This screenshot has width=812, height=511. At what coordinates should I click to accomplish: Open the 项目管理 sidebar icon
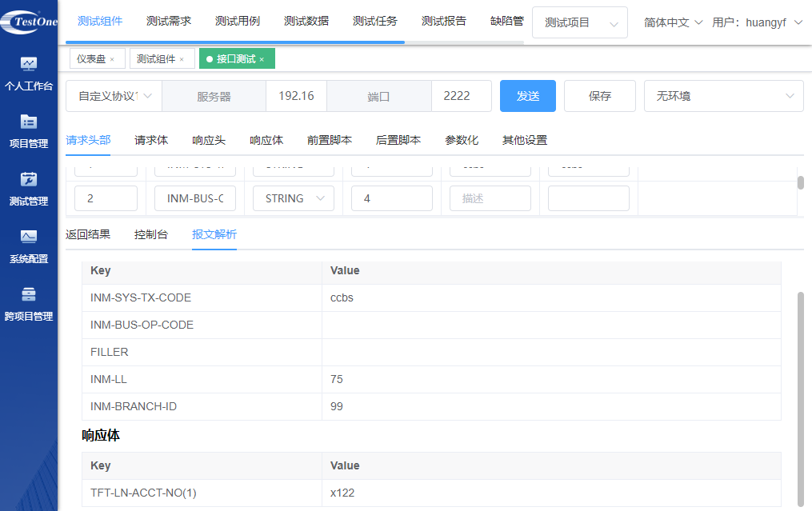tap(29, 122)
